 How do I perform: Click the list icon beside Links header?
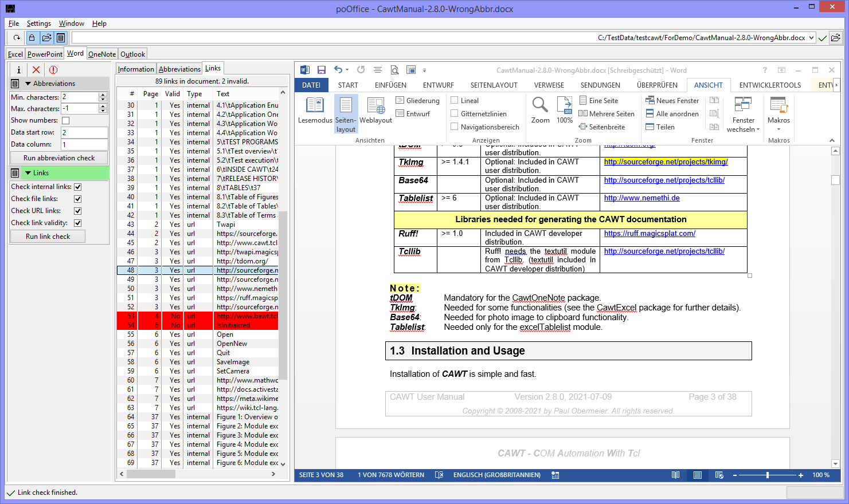pyautogui.click(x=15, y=173)
